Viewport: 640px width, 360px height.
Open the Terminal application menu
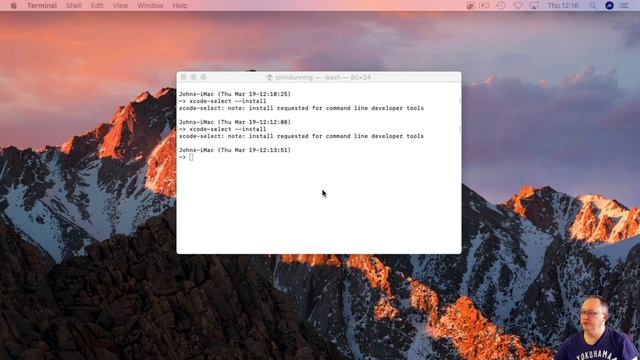42,6
